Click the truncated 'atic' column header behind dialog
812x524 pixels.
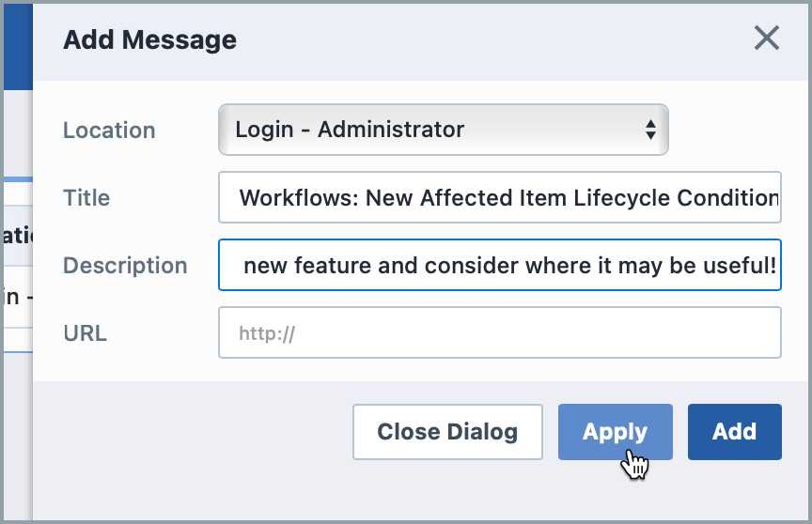pos(18,236)
